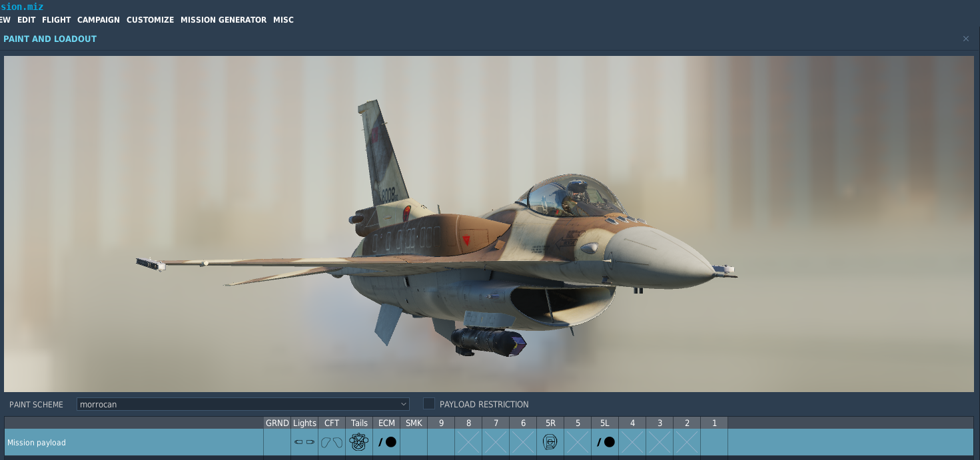The width and height of the screenshot is (980, 460).
Task: Open the MISSION GENERATOR menu
Action: (223, 19)
